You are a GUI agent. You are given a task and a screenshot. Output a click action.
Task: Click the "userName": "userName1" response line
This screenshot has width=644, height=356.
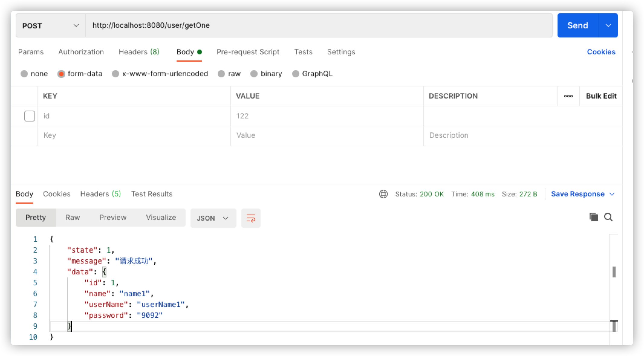coord(136,305)
